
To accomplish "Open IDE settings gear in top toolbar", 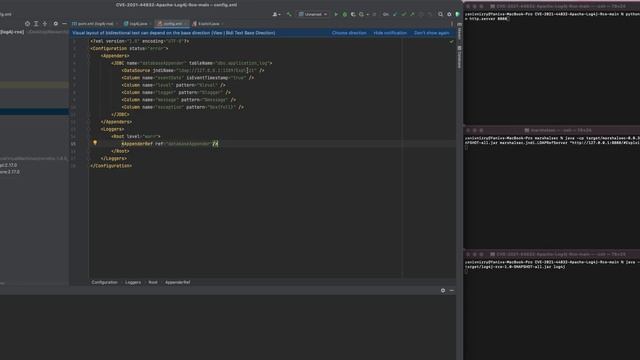I will tap(449, 14).
